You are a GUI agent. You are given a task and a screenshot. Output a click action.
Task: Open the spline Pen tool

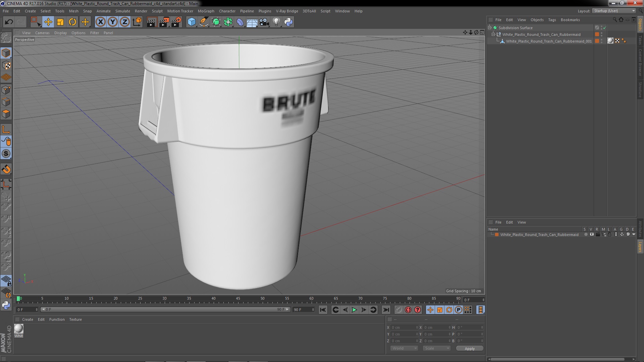(x=204, y=22)
